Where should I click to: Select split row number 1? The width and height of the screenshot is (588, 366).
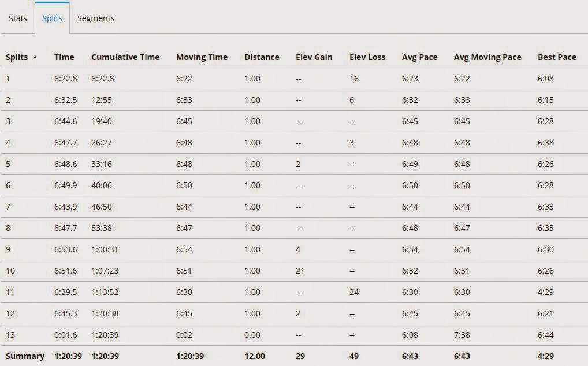pos(8,79)
